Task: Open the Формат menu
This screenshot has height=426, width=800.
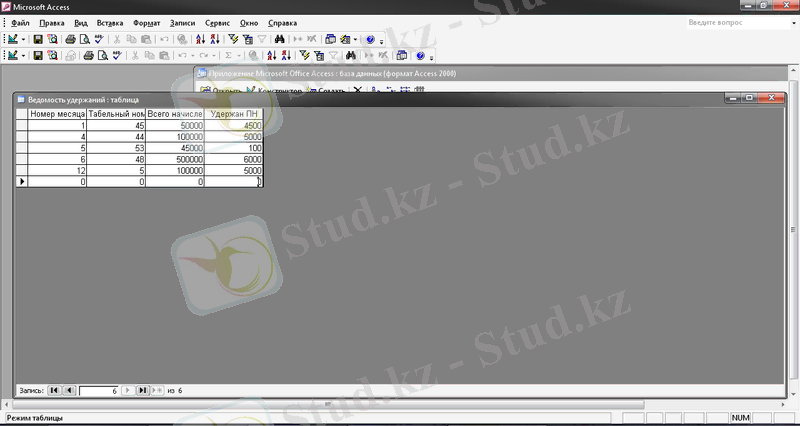Action: coord(146,23)
